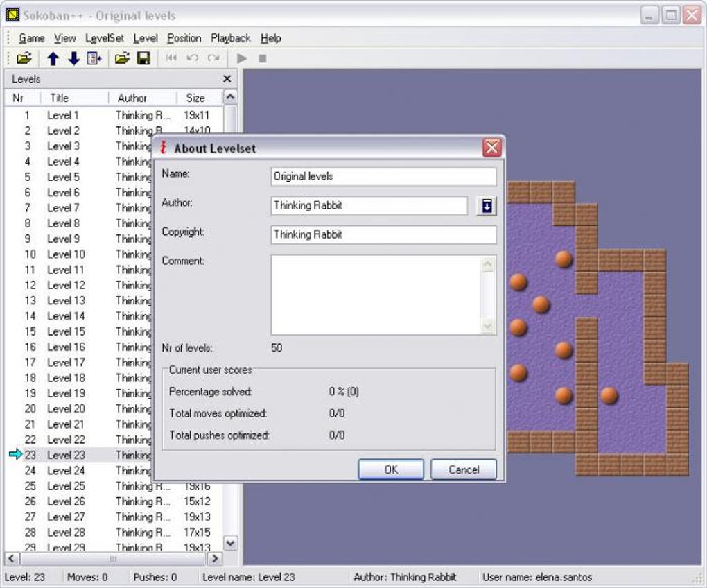Open the Help menu

[270, 38]
